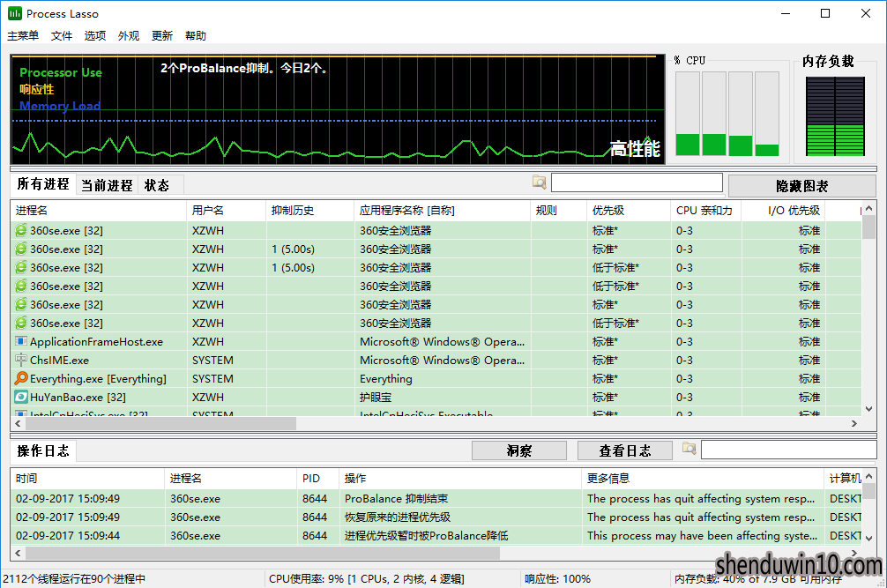This screenshot has height=588, width=887.
Task: Click the CPU使用率 status bar entry
Action: click(x=367, y=579)
